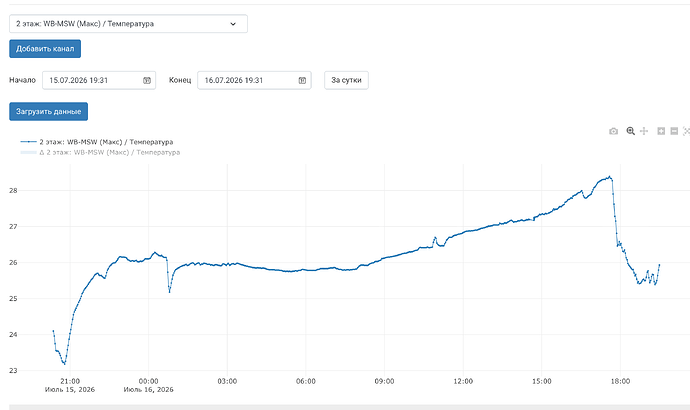Click x-axis tick label 12:00

(463, 381)
